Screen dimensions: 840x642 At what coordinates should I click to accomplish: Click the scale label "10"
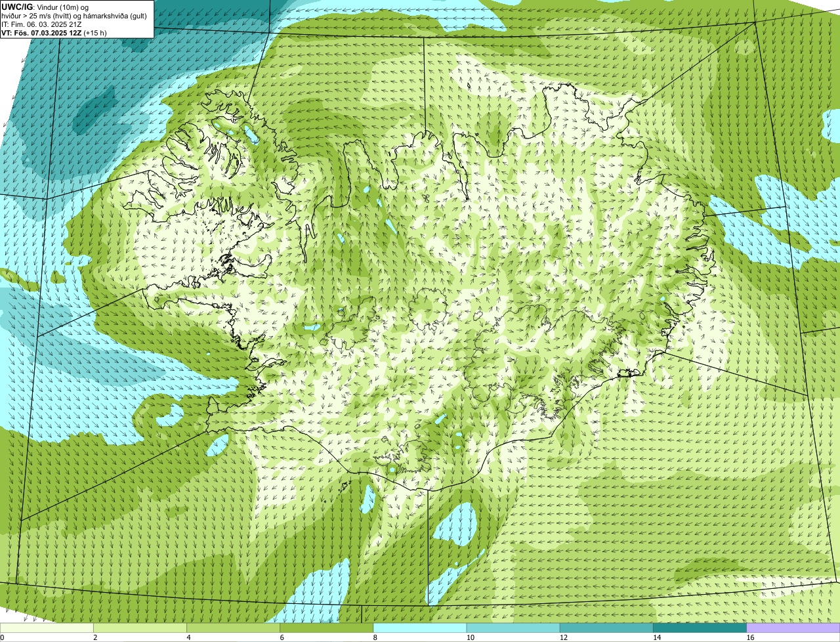coord(470,637)
